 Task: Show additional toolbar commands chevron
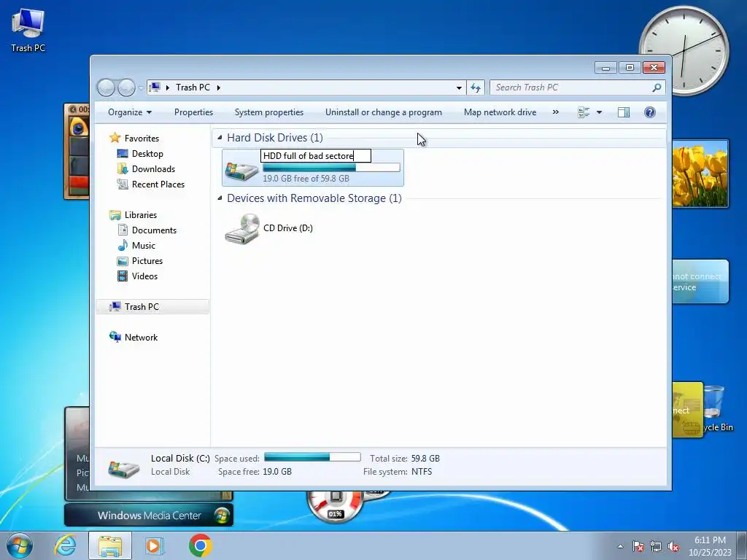(x=555, y=112)
